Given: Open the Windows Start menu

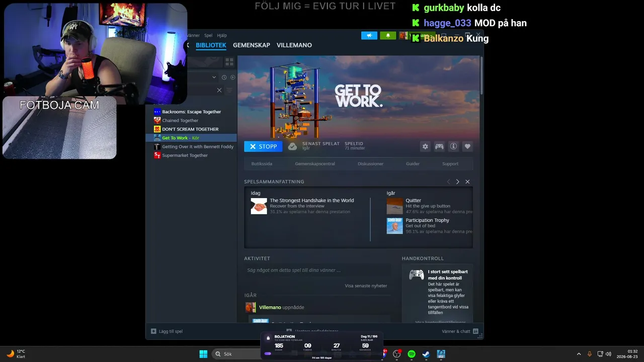Looking at the screenshot, I should coord(203,354).
